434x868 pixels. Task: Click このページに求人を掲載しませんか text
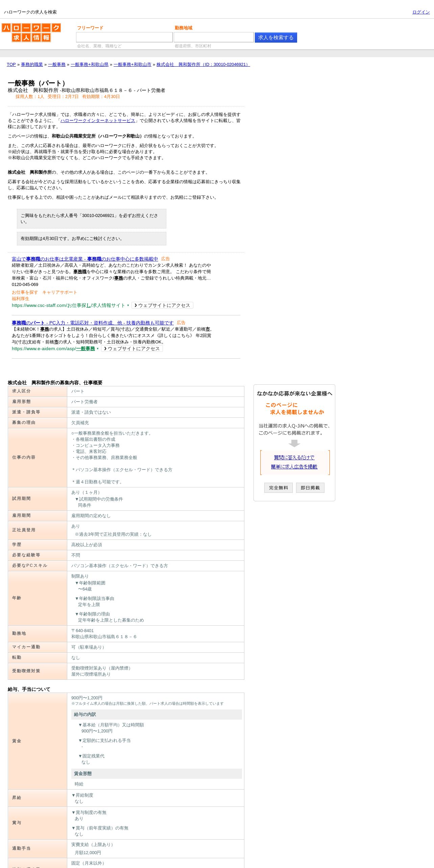(294, 409)
